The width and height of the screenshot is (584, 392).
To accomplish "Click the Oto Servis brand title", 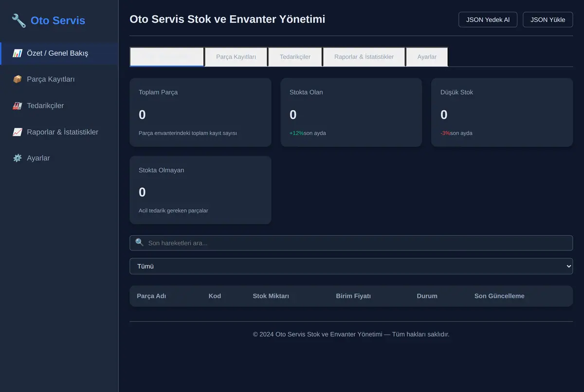I will [58, 20].
